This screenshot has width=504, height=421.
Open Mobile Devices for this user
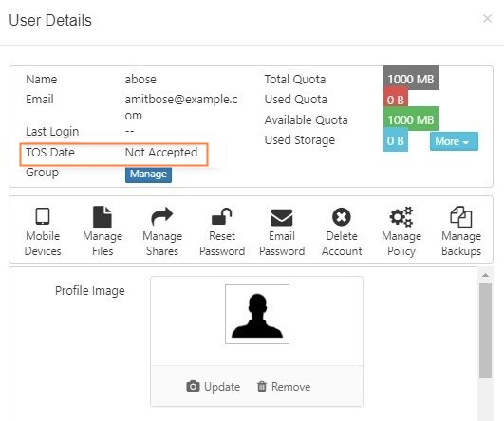(43, 231)
